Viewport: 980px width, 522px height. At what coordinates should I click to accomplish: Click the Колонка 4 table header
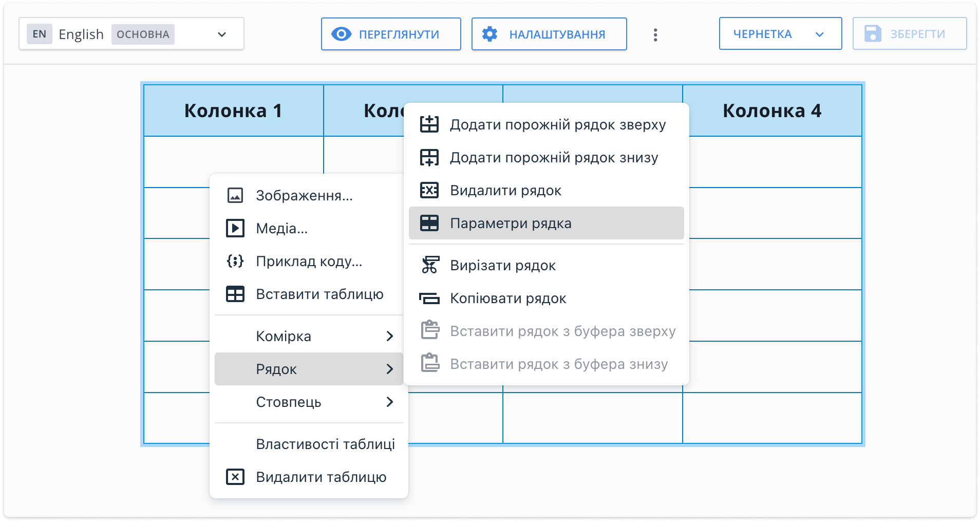tap(771, 110)
